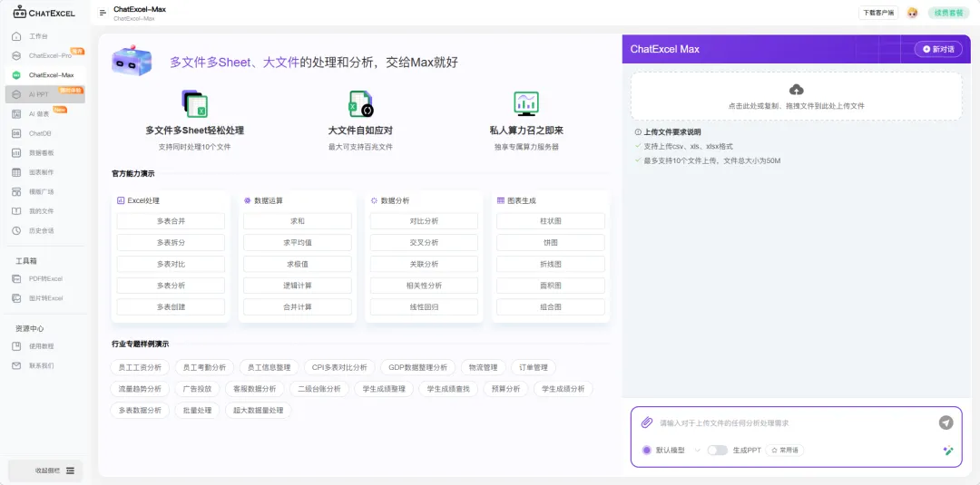Open the 预算分析 sample
The width and height of the screenshot is (980, 485).
505,389
